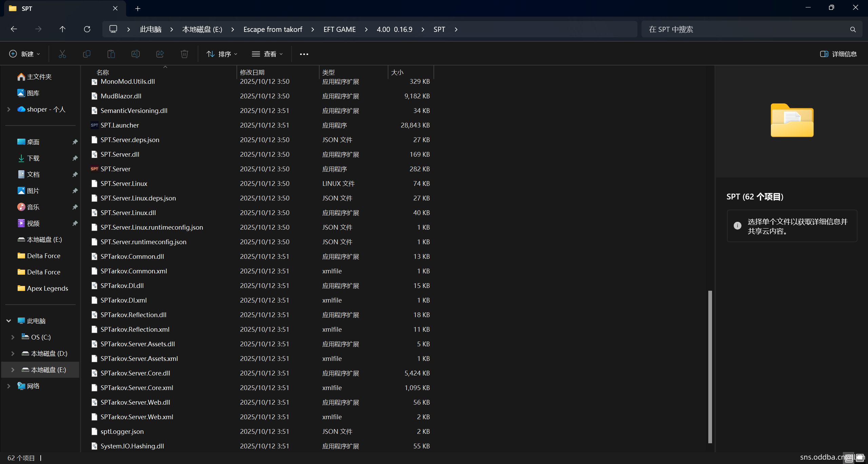Unpin 桌面 from quick access
The height and width of the screenshot is (464, 868).
[75, 142]
